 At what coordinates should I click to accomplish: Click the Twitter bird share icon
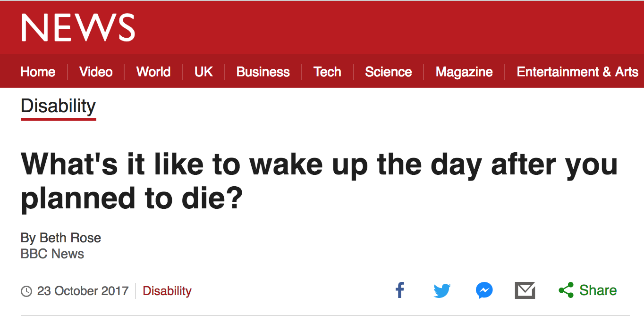[442, 290]
